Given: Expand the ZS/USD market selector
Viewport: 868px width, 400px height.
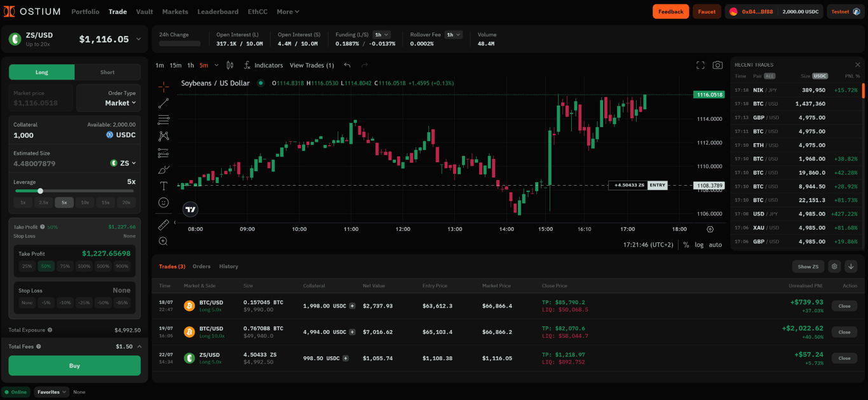Looking at the screenshot, I should click(x=139, y=39).
